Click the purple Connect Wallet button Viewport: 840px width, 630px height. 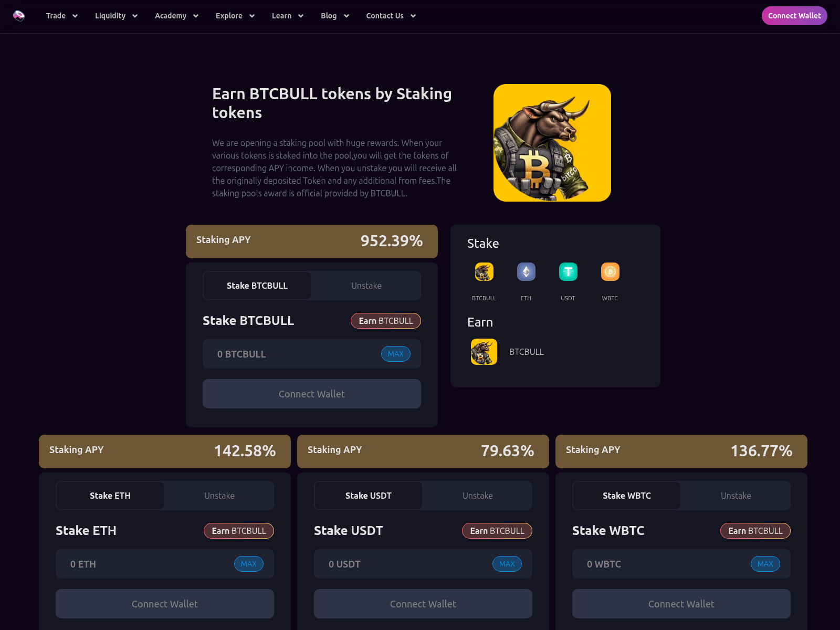click(794, 16)
